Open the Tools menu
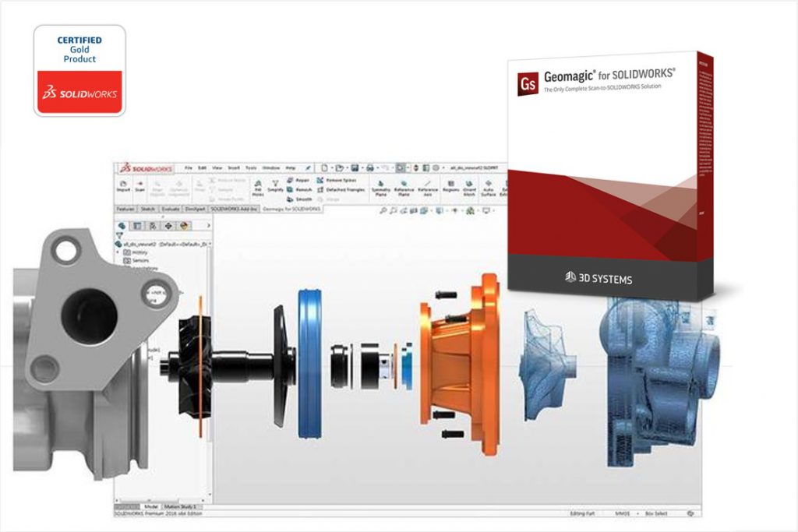798x532 pixels. (252, 167)
